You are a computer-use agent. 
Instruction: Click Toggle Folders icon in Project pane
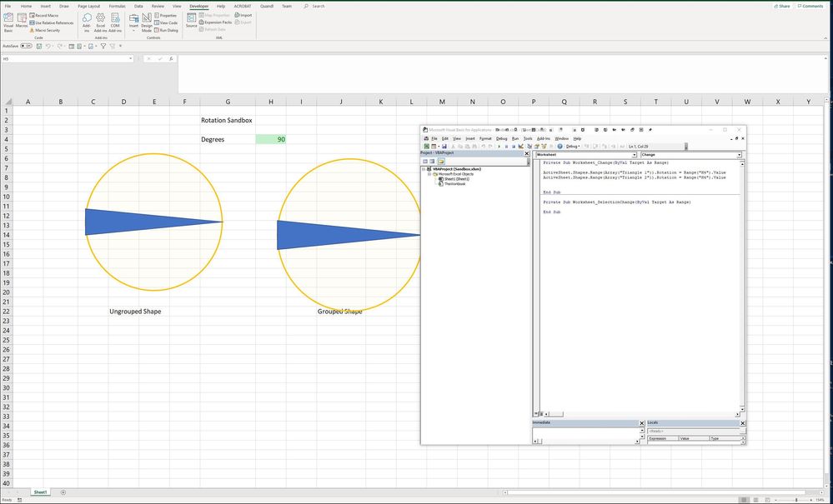[441, 162]
